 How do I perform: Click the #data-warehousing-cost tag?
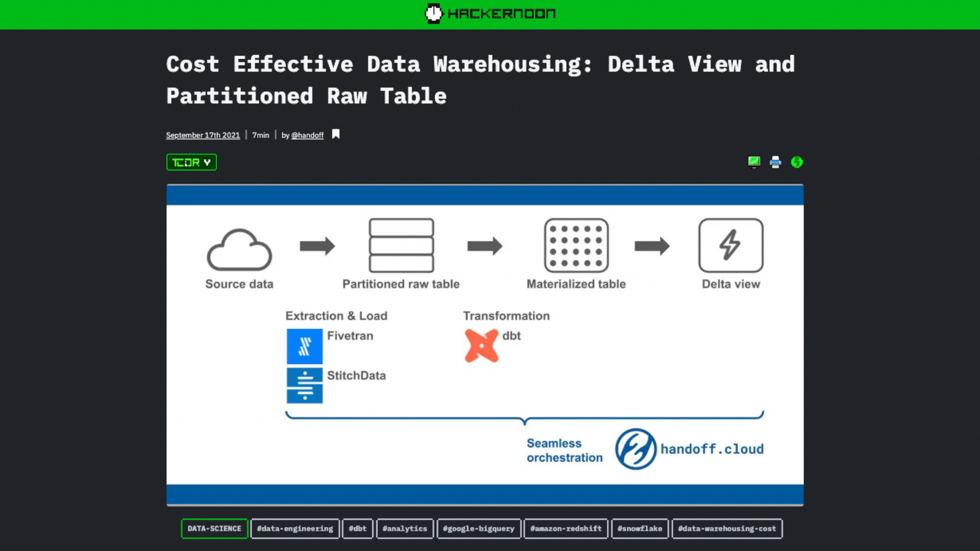(x=727, y=528)
